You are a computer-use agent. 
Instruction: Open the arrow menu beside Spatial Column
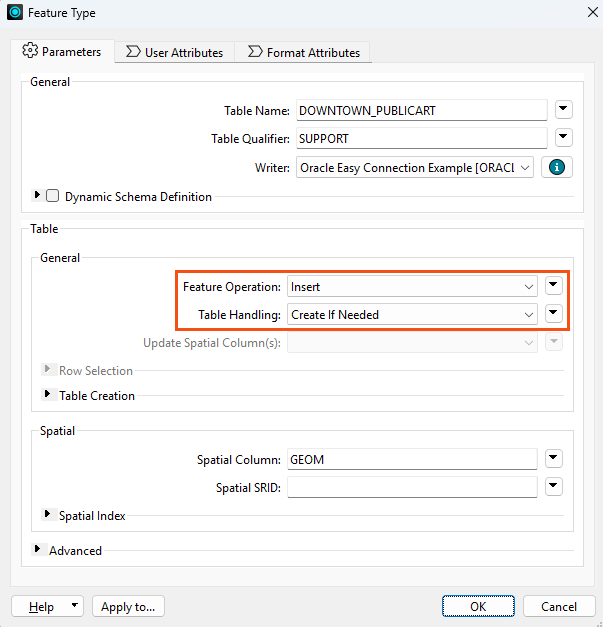[553, 459]
